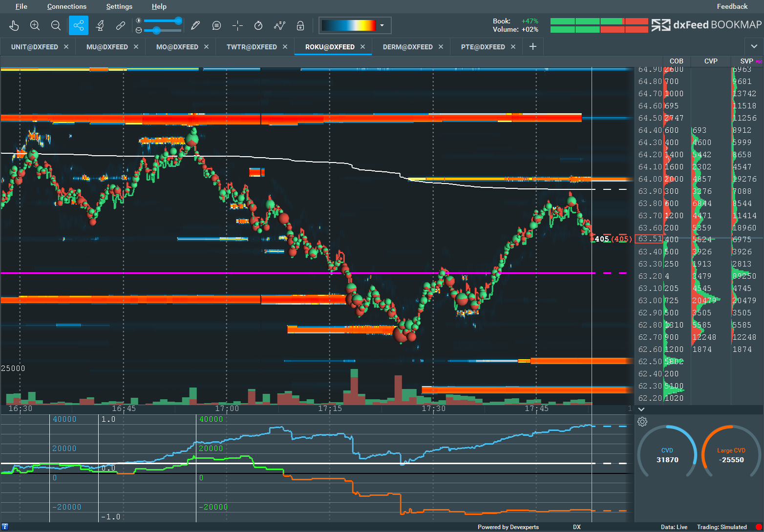The width and height of the screenshot is (764, 532).
Task: Select the pencil drawing tool
Action: tap(195, 25)
